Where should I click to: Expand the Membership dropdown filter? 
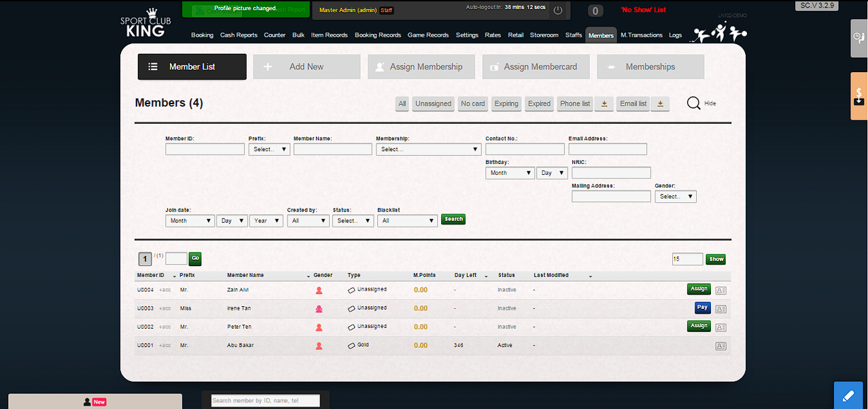[428, 149]
